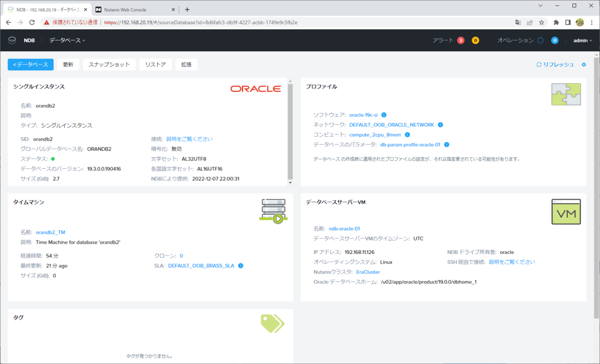
Task: Reload the page with browser reload button
Action: point(32,22)
